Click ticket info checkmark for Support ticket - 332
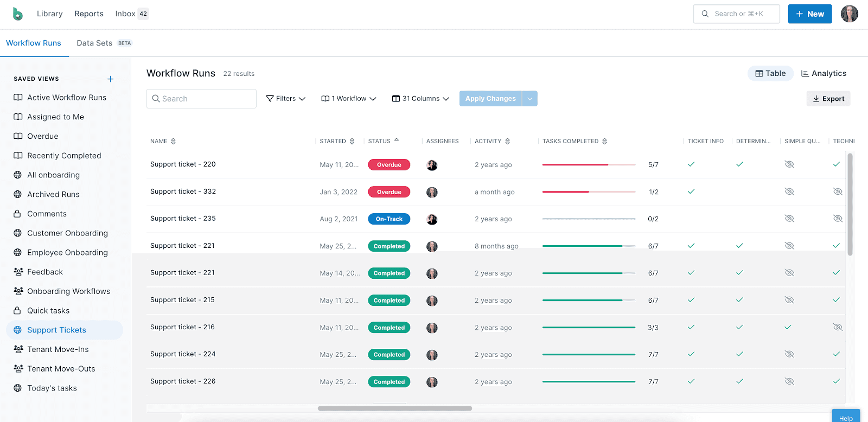Viewport: 868px width, 422px height. coord(691,191)
